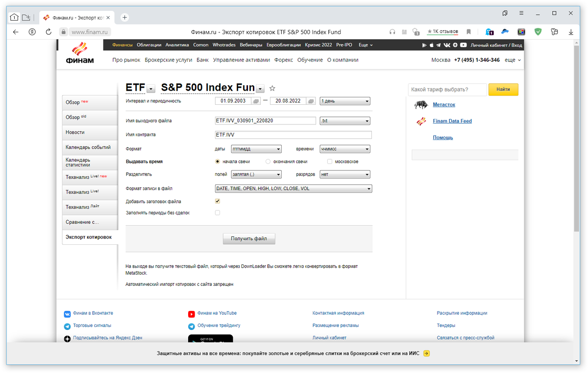Click the yellow 'Найти' search button
The height and width of the screenshot is (373, 588).
point(503,90)
